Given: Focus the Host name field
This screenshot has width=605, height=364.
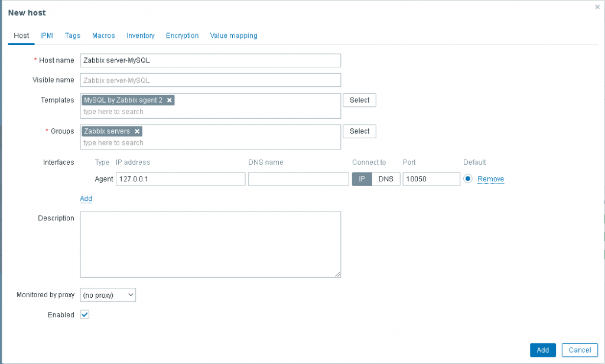Looking at the screenshot, I should pos(210,61).
